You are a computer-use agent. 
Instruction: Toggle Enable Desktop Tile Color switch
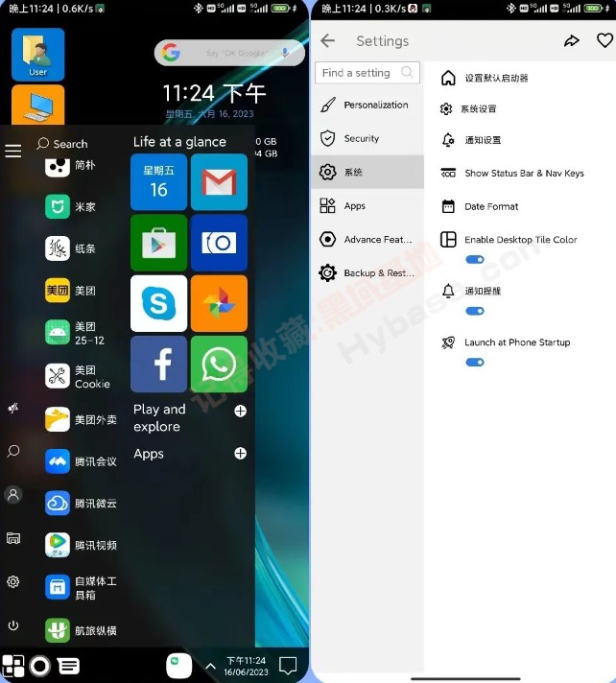coord(475,260)
